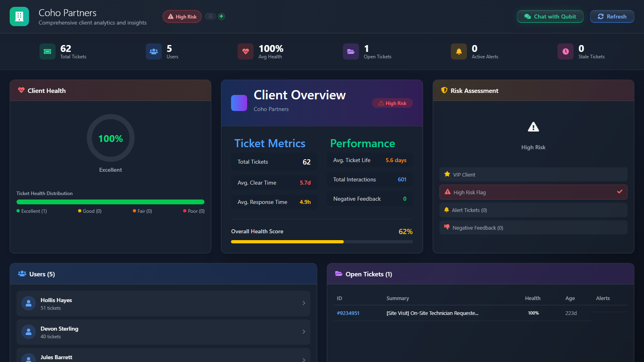Screen dimensions: 644x362
Task: Click the gradient square icon in Client Overview
Action: [x=239, y=103]
